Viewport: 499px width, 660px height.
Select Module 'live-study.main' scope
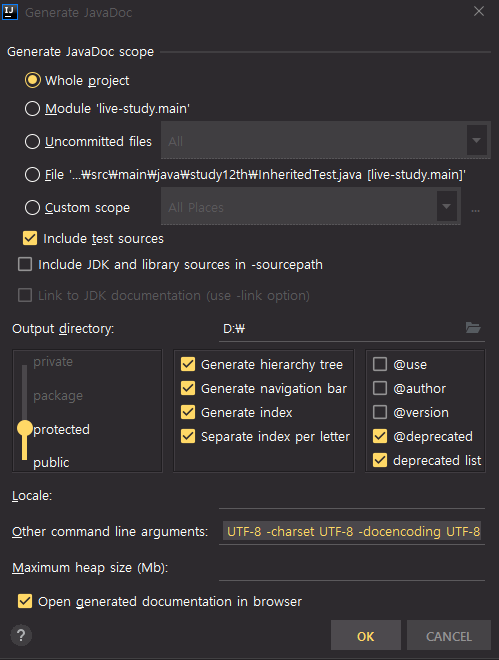click(x=32, y=109)
